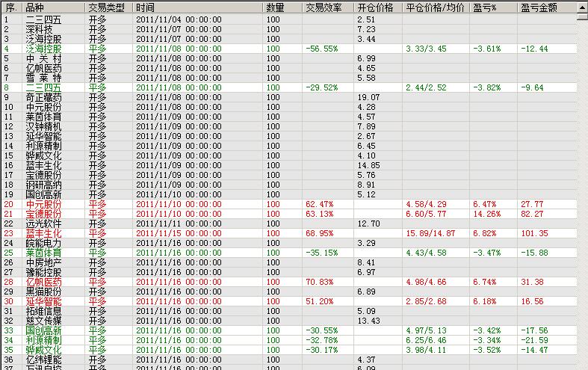Click the 平仓价格/均价 column header
This screenshot has width=588, height=370.
[436, 7]
